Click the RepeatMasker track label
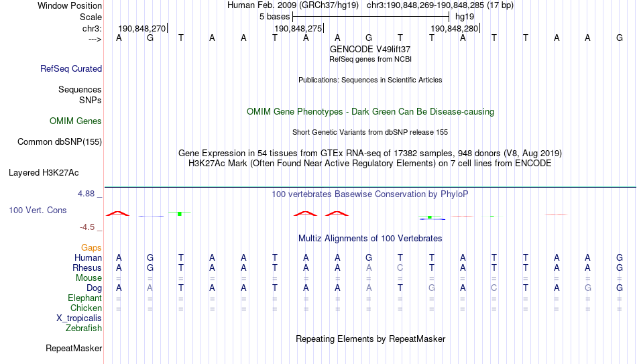 click(74, 348)
